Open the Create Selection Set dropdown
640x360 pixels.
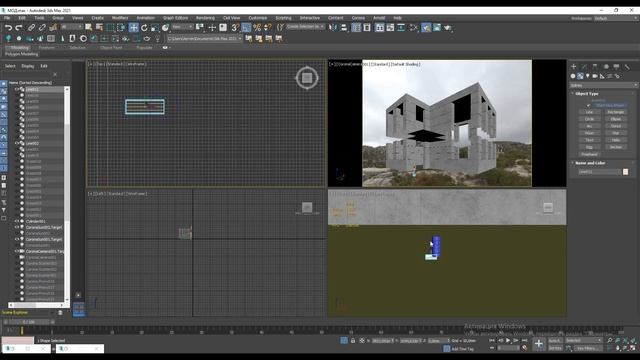[x=305, y=27]
